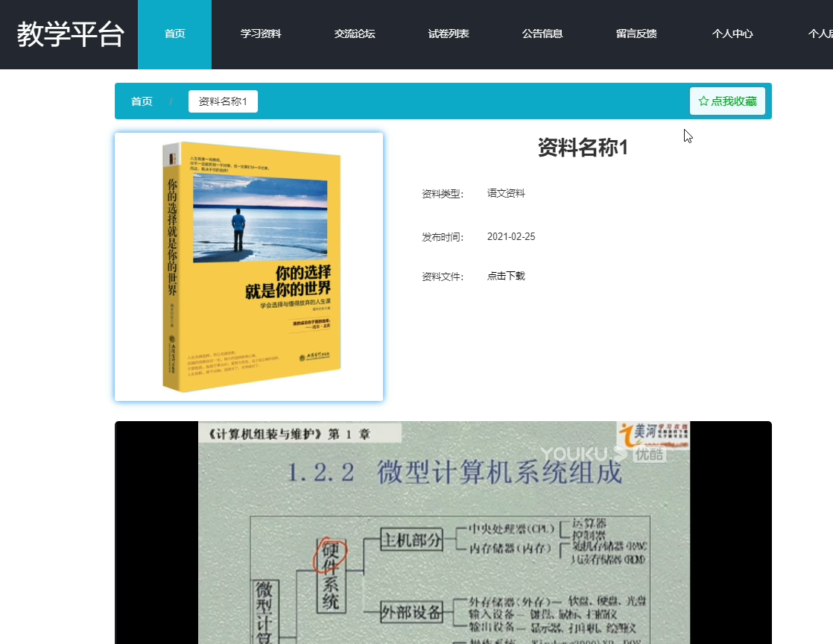
Task: Open the 首页 navigation tab
Action: (175, 34)
